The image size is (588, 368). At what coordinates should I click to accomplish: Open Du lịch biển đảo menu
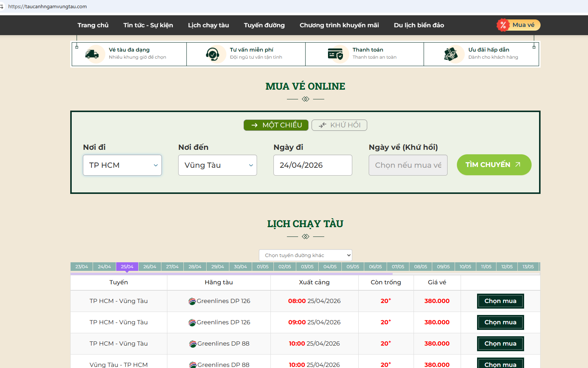[x=419, y=25]
